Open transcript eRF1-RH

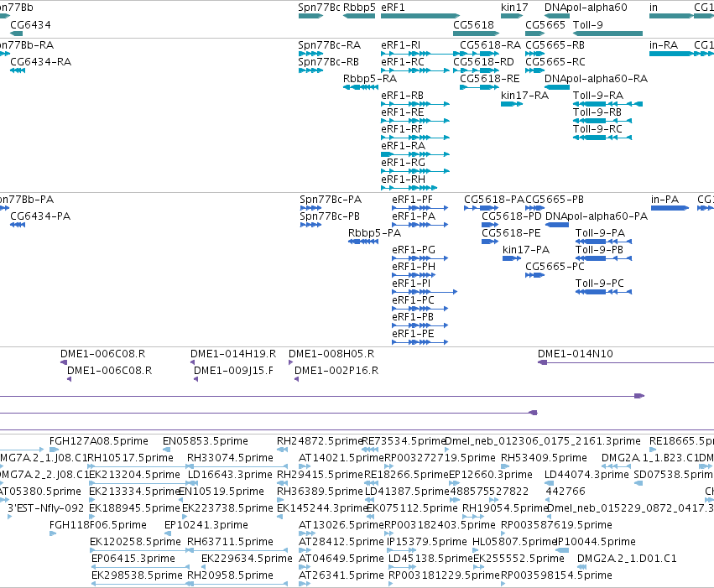coord(403,180)
